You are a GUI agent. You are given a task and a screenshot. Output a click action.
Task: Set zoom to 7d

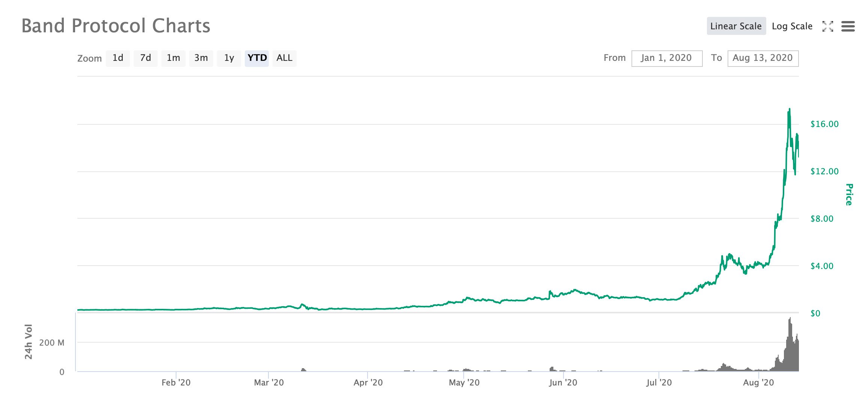click(146, 58)
